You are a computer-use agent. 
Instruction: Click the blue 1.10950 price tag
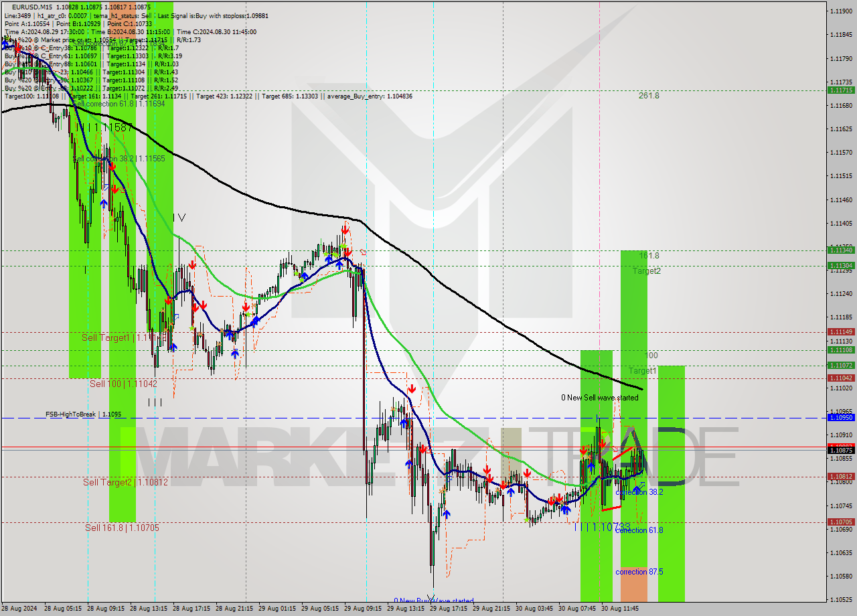coord(840,417)
